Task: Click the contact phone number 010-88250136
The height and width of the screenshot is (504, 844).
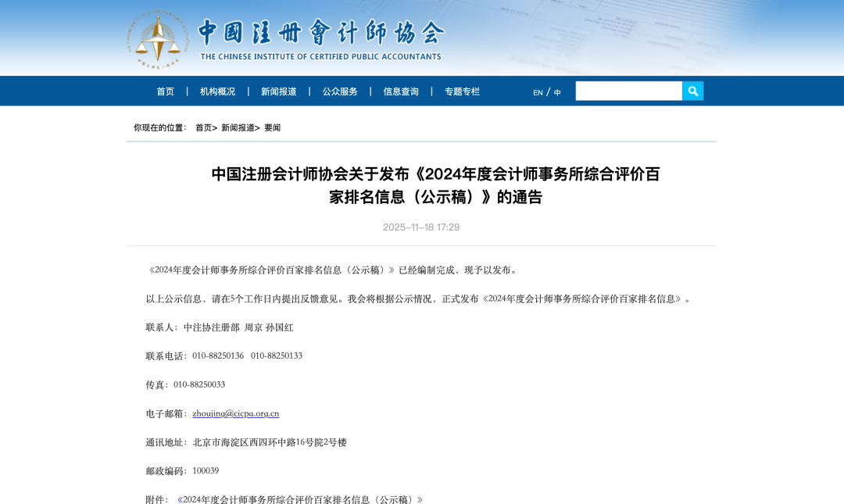Action: click(218, 356)
